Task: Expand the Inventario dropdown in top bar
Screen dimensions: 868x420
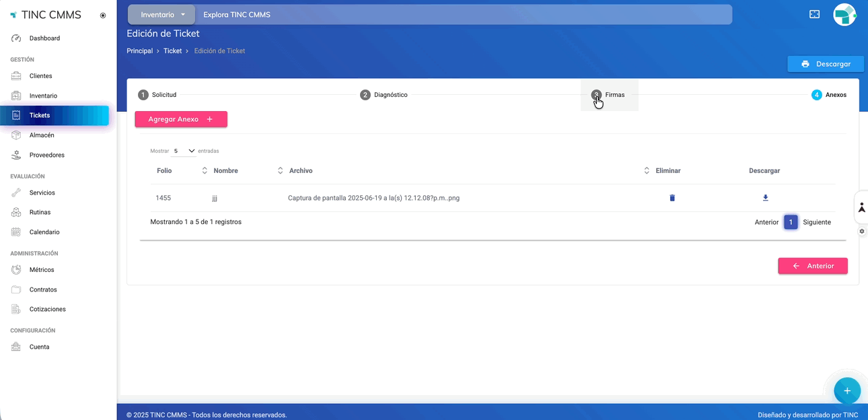Action: (162, 15)
